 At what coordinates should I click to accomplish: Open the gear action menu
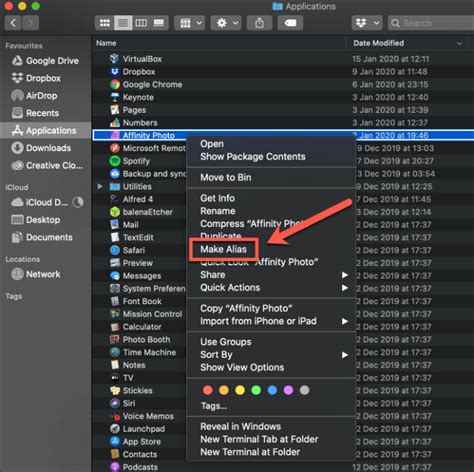click(226, 23)
